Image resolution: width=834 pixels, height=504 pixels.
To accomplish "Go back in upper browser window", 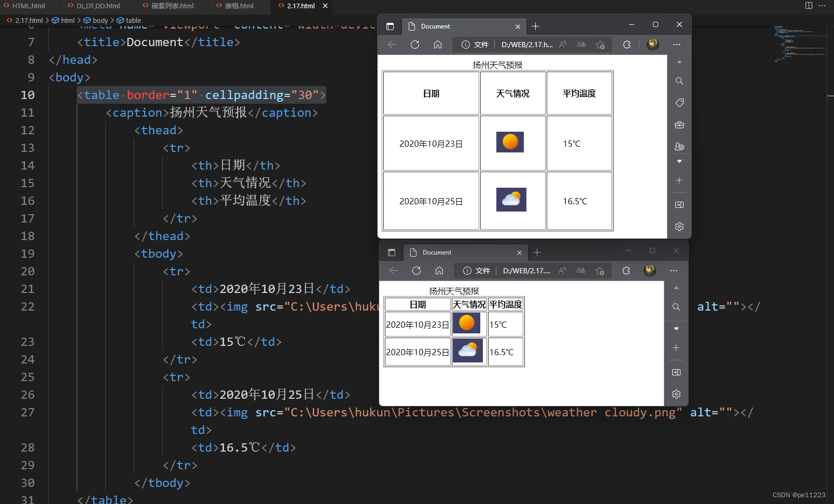I will [x=392, y=45].
